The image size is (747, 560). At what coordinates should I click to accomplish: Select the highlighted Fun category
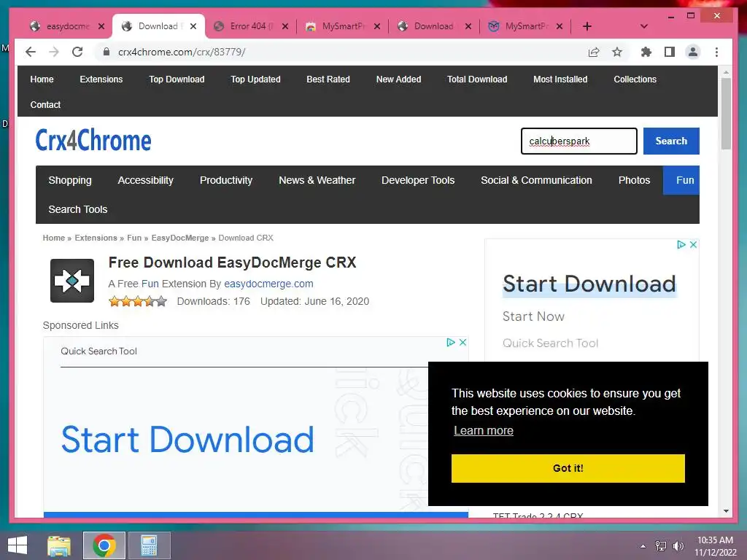coord(681,180)
